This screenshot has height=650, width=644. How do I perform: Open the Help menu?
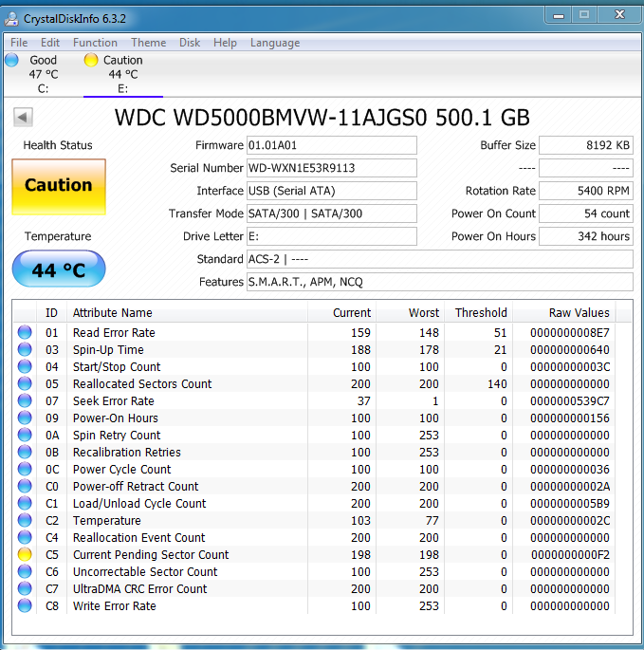[225, 43]
